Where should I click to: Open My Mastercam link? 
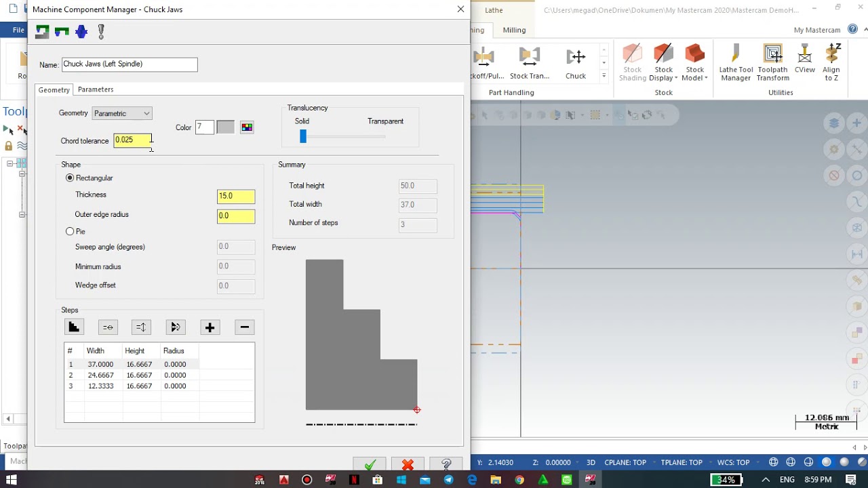[x=817, y=30]
